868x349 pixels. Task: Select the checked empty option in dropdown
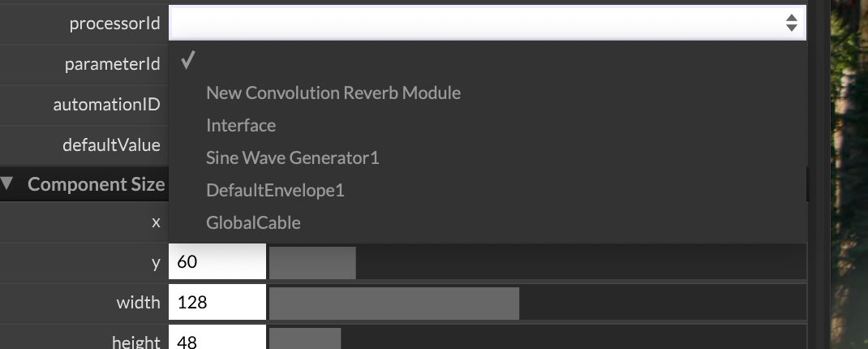coord(488,60)
